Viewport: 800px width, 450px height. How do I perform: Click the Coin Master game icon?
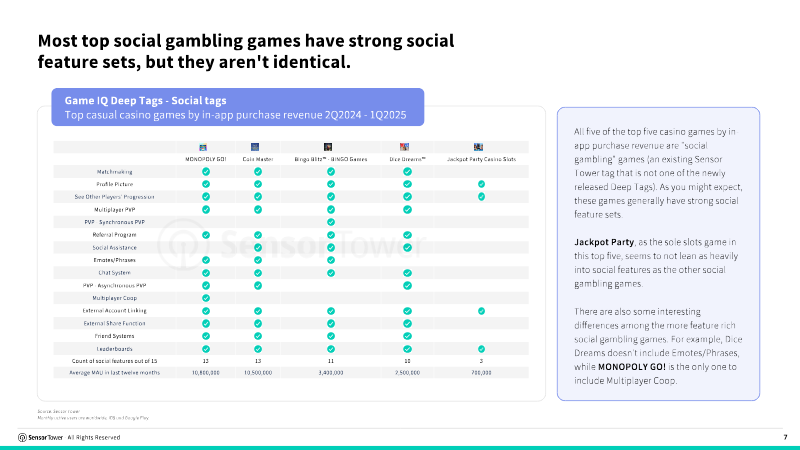[257, 146]
